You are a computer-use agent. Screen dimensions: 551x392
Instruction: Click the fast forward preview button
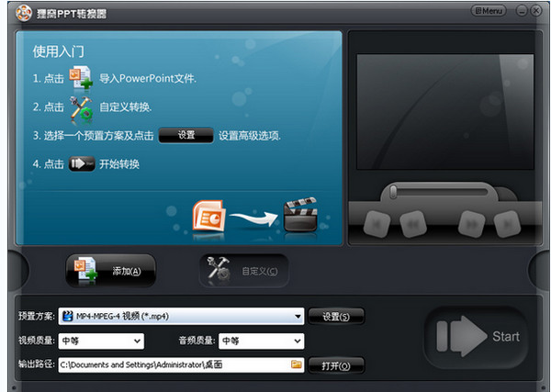tap(472, 224)
